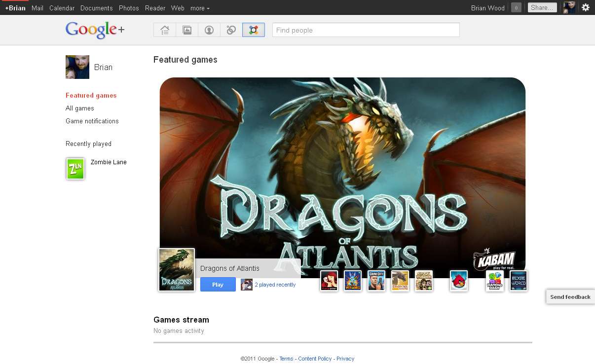Click the Brian Wood account name
595x364 pixels.
point(488,8)
